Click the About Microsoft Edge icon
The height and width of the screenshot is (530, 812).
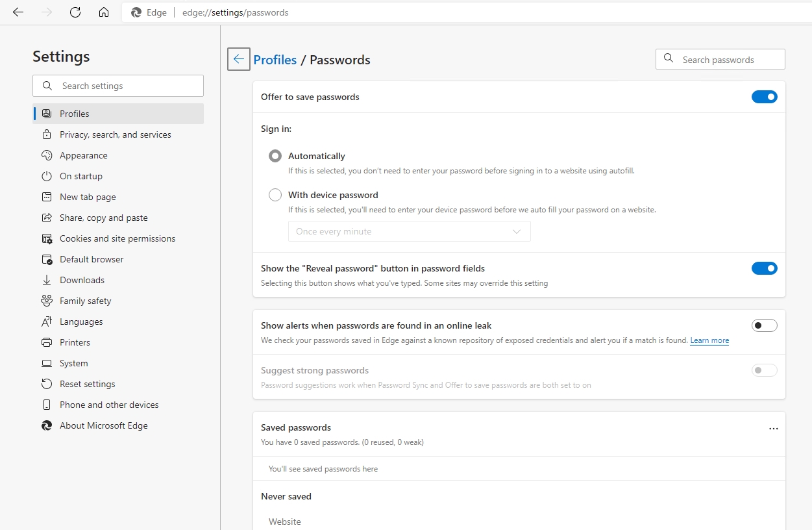click(45, 425)
